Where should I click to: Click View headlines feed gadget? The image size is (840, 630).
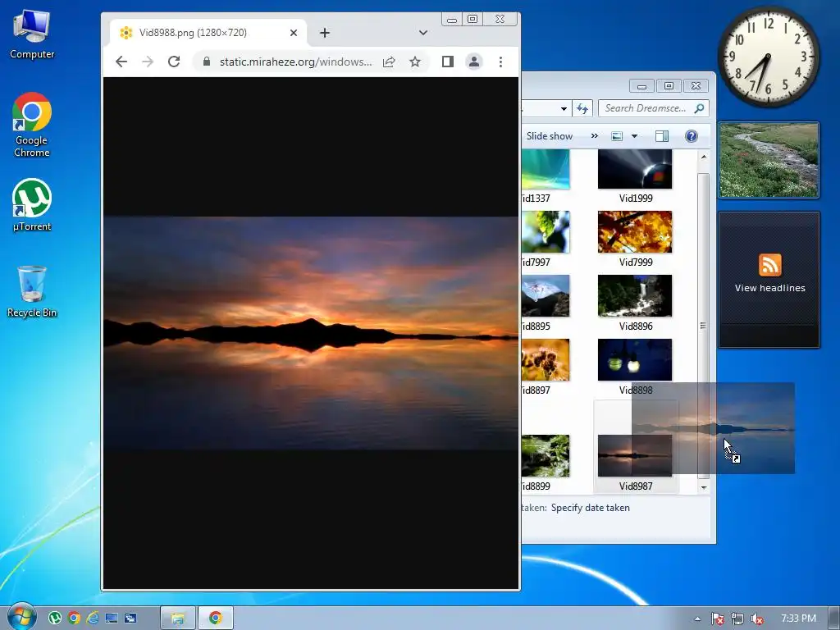(x=769, y=280)
